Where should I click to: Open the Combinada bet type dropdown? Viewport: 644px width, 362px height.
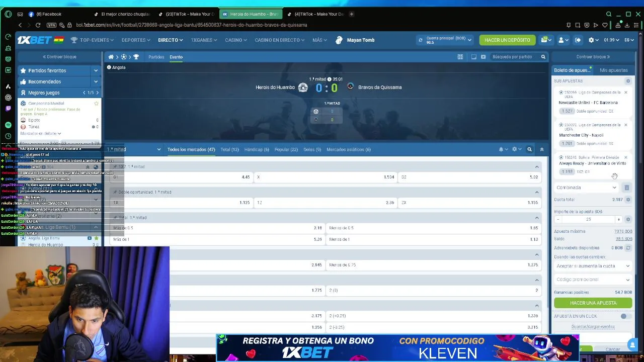pyautogui.click(x=587, y=188)
